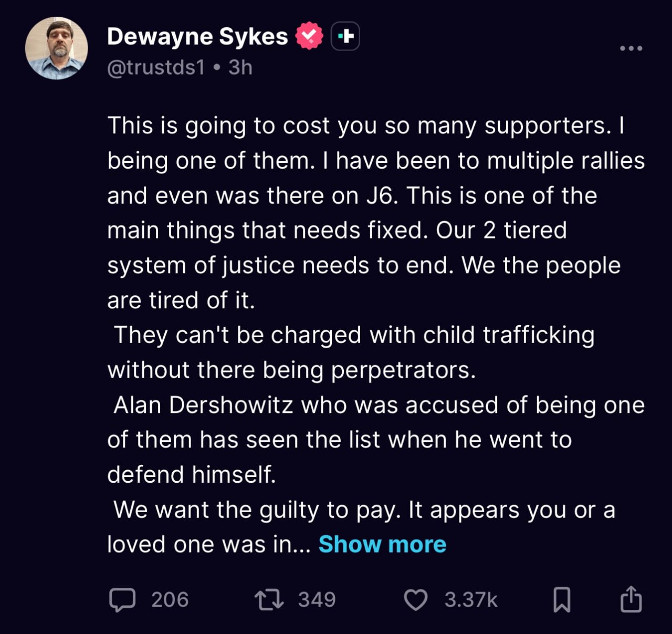This screenshot has height=634, width=672.
Task: Click the pink verified badge
Action: click(x=310, y=36)
